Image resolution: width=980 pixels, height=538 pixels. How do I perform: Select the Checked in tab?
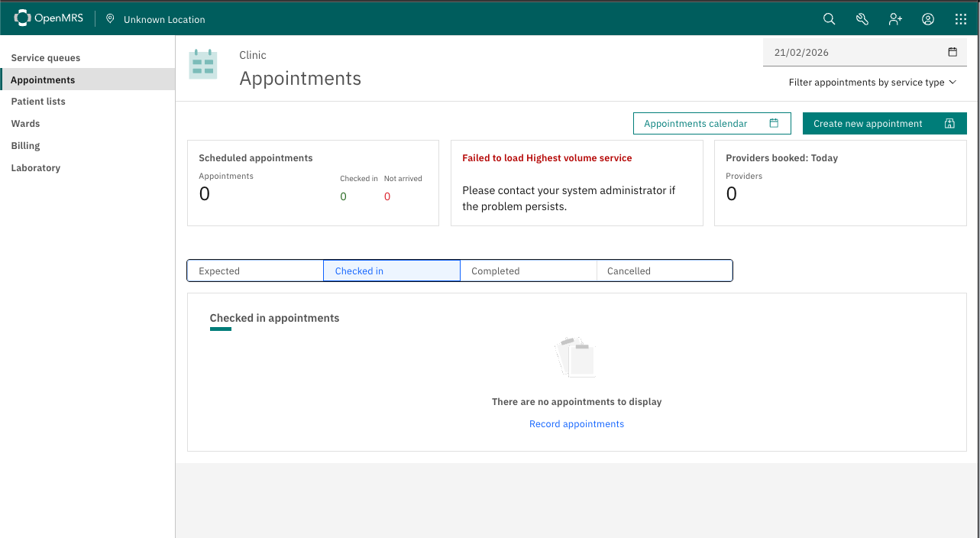pos(391,271)
